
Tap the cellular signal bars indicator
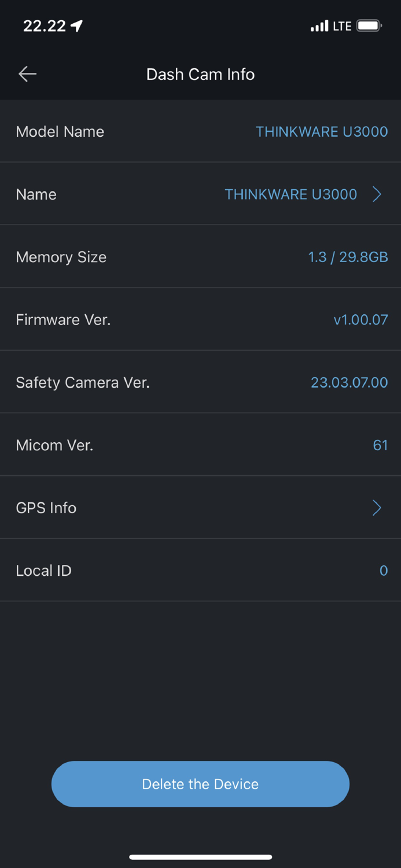319,25
